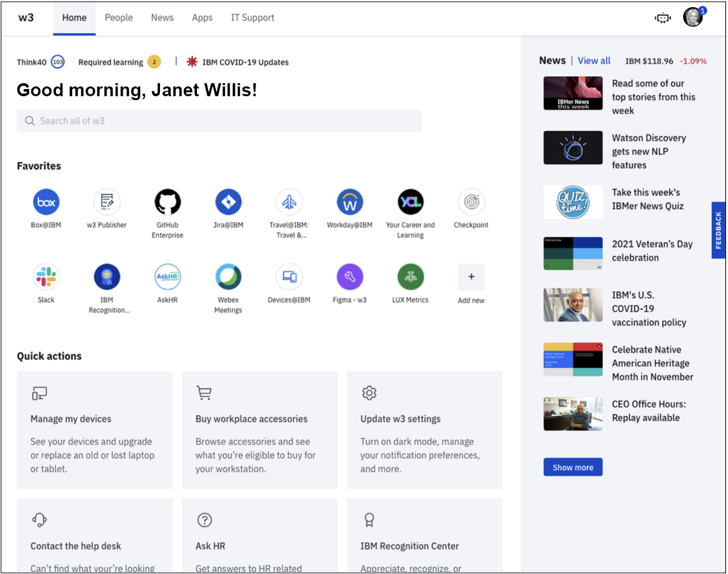Open Think40 link
Screen dimensions: 728x574
32,62
